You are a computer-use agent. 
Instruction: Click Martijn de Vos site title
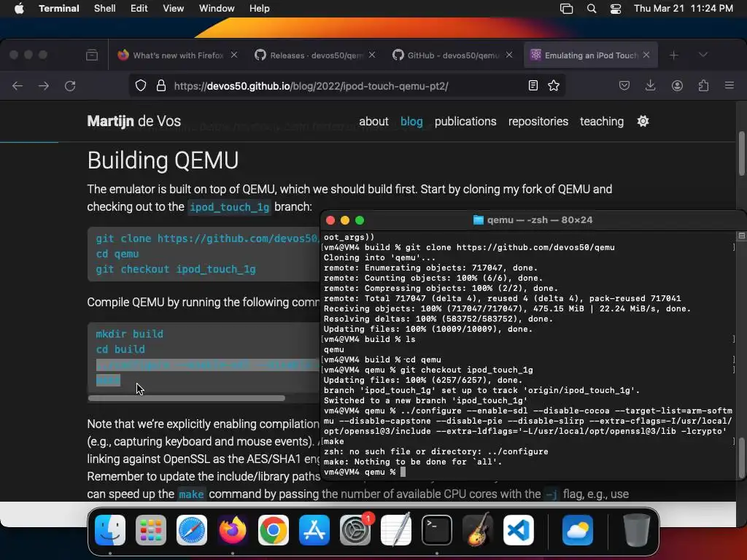pos(134,121)
